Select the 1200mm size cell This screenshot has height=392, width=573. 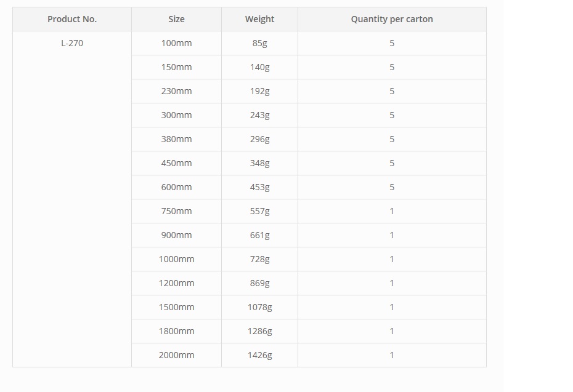coord(176,283)
